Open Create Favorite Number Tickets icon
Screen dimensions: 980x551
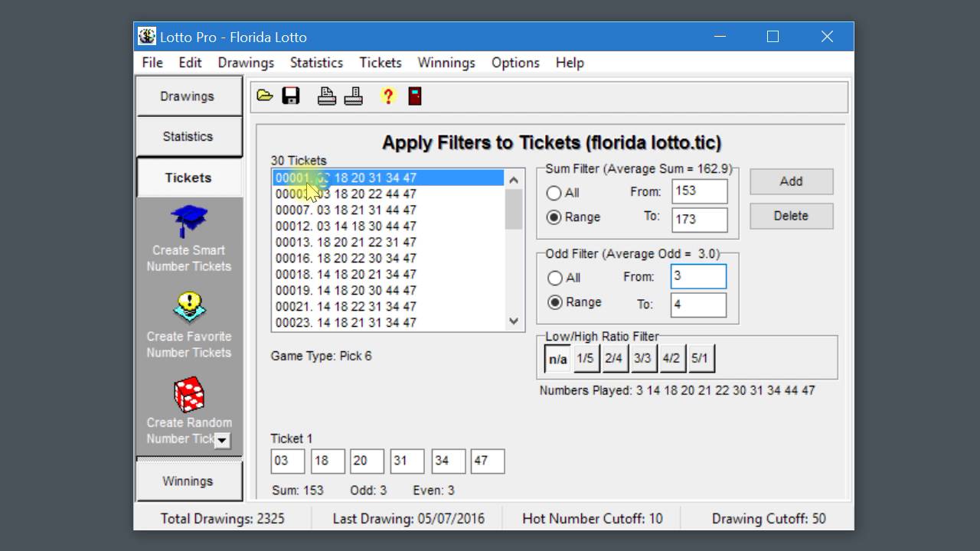(x=188, y=308)
